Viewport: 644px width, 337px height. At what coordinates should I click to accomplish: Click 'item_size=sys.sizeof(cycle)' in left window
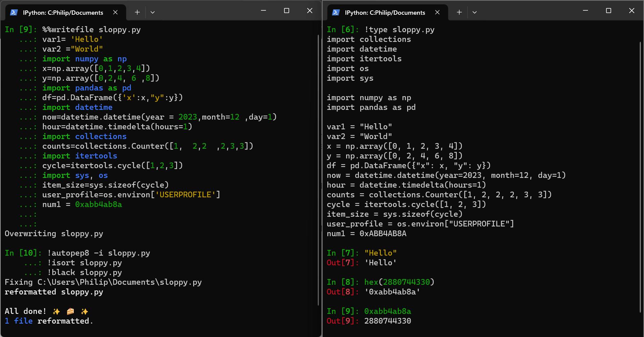(x=106, y=185)
